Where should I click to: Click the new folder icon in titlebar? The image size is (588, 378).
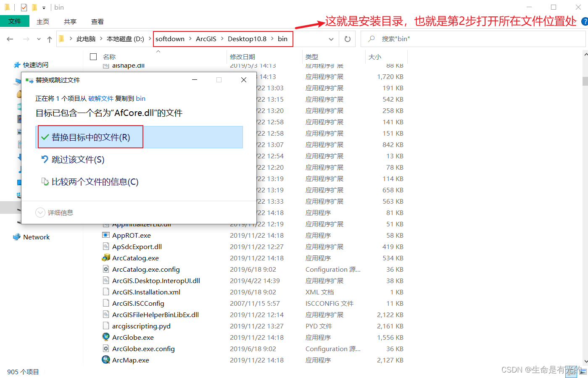(x=34, y=8)
